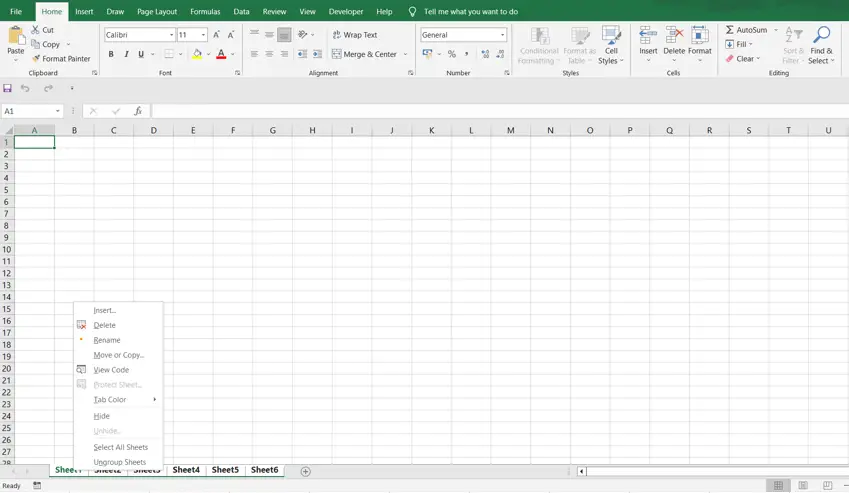Image resolution: width=849 pixels, height=493 pixels.
Task: Click the Find & Select magnifier
Action: [x=821, y=35]
